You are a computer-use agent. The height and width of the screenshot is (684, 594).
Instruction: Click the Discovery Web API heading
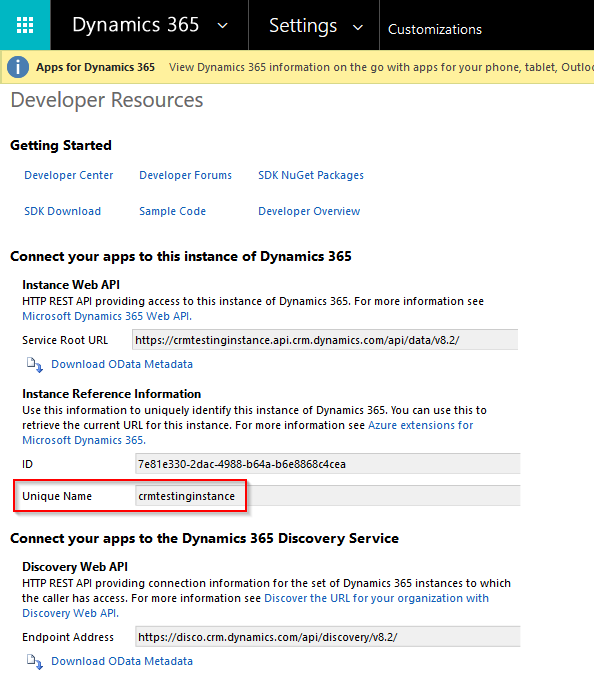[75, 567]
